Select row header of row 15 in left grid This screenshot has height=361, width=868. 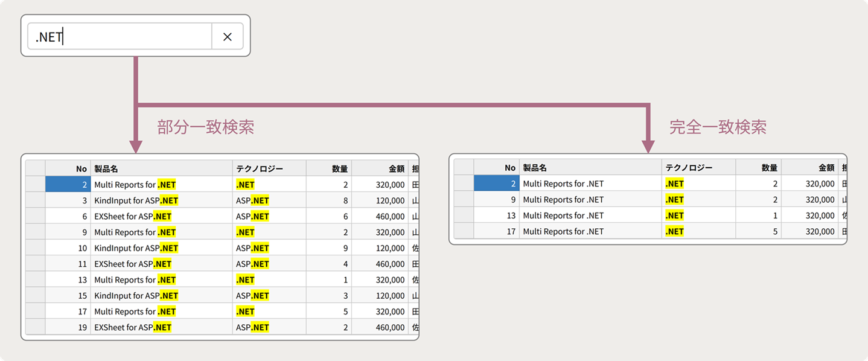(36, 296)
